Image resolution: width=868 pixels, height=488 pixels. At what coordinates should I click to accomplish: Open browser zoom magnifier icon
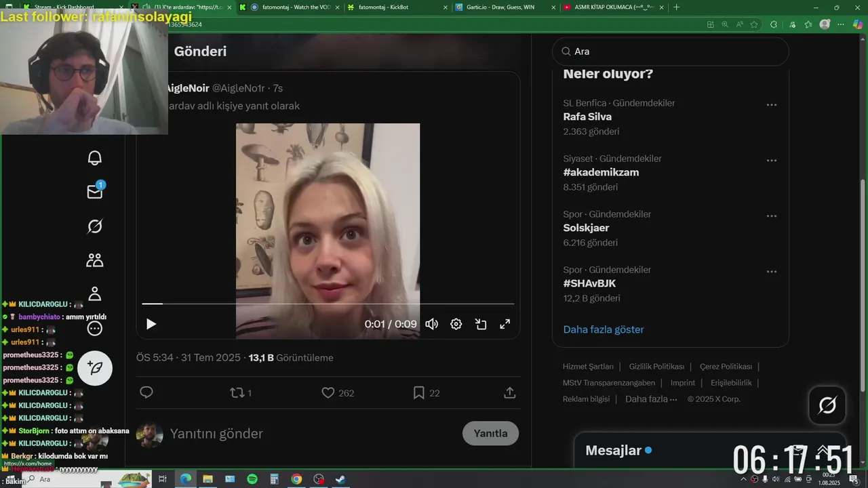[725, 24]
